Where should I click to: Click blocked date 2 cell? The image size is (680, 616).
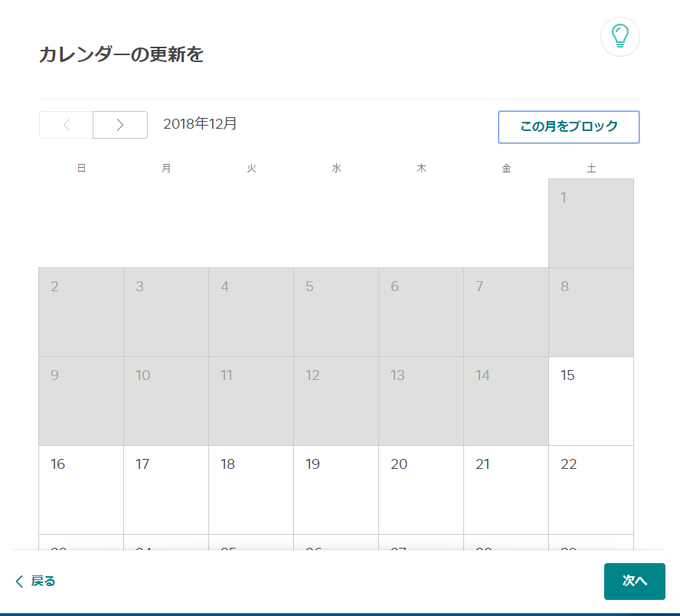tap(81, 312)
